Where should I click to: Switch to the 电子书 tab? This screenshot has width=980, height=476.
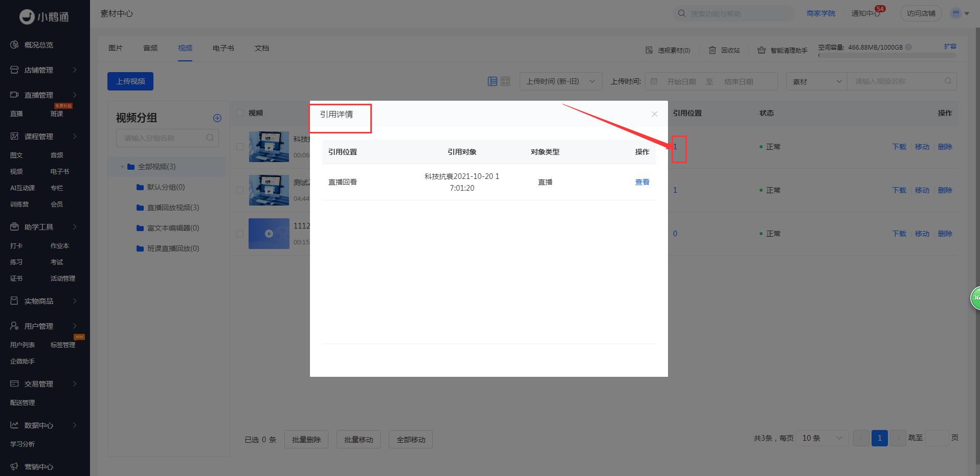[224, 48]
